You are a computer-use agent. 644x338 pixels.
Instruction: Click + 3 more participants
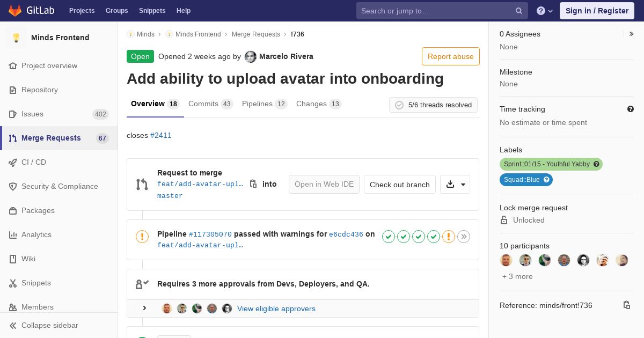[x=517, y=276]
